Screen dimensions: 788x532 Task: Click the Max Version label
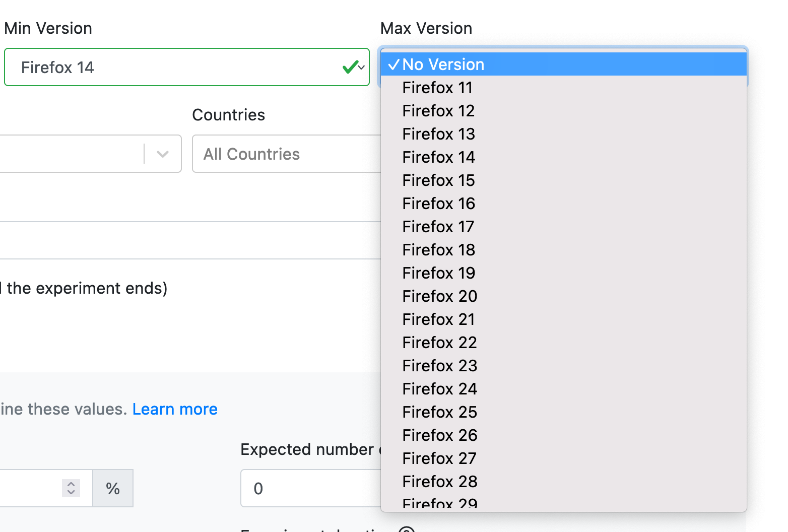pyautogui.click(x=426, y=28)
